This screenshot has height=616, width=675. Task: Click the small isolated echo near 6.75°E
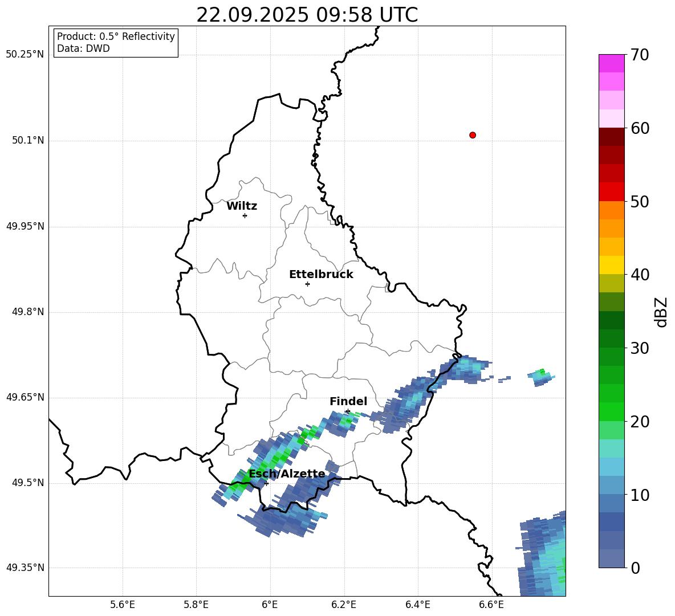click(x=540, y=377)
